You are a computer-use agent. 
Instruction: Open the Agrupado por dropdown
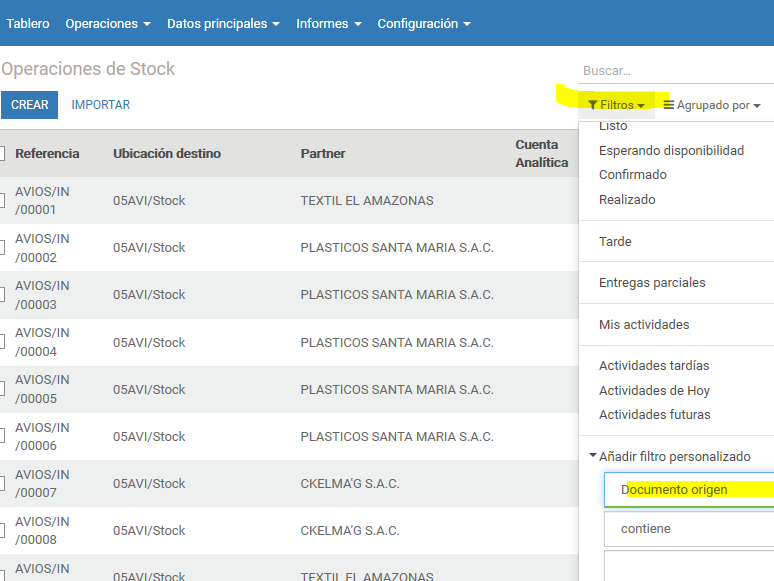coord(712,105)
